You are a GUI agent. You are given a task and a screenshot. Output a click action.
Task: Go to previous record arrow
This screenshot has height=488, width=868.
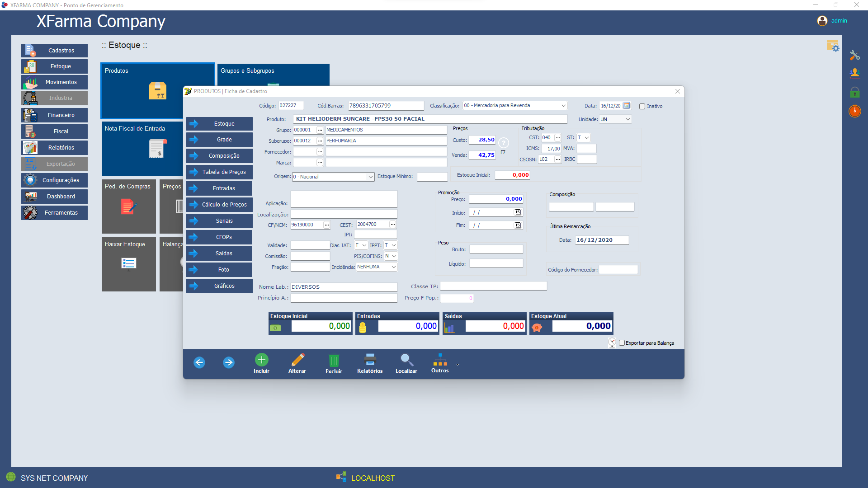point(199,362)
